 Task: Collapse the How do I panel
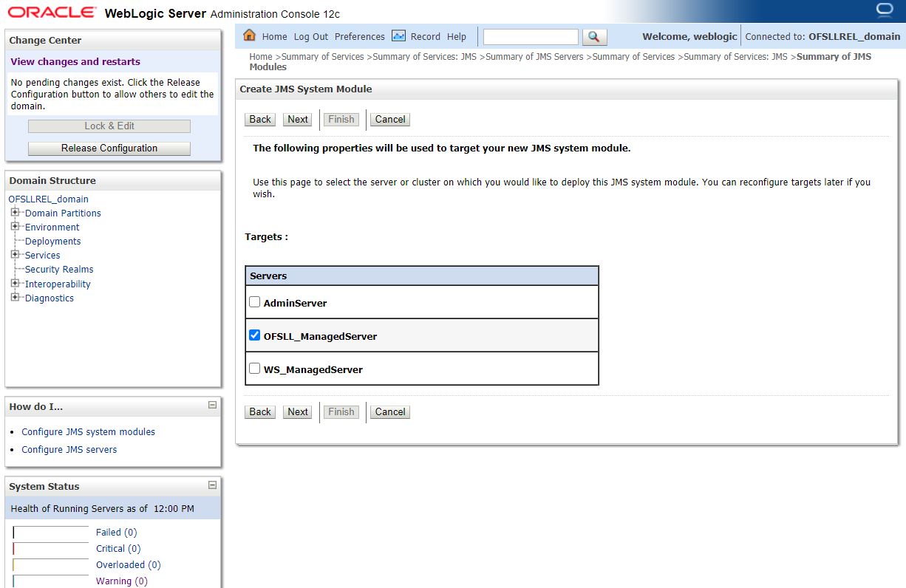(x=212, y=405)
